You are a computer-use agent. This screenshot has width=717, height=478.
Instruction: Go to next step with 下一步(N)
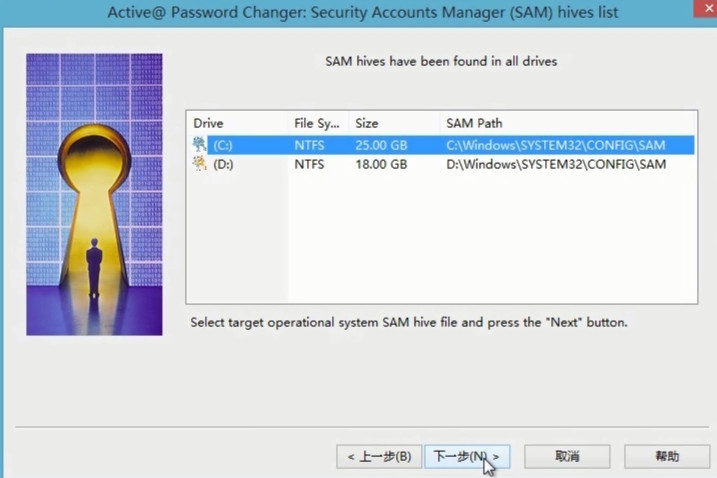(x=467, y=456)
